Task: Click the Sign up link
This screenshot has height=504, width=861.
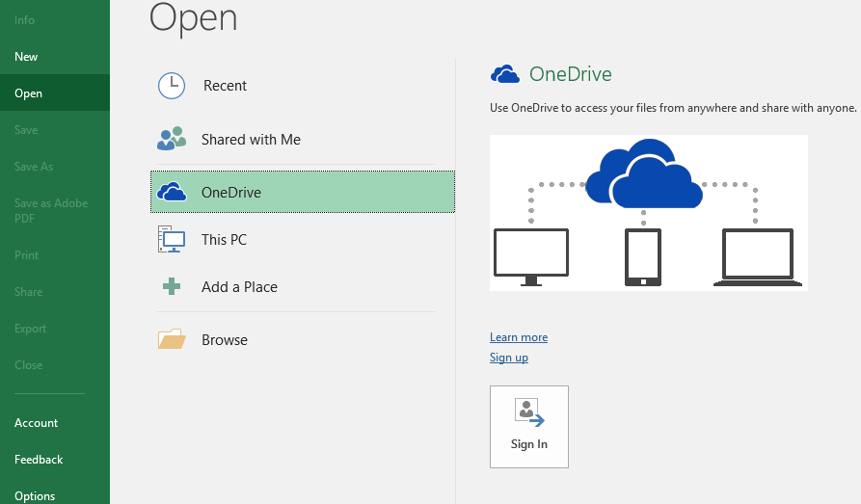Action: (509, 358)
